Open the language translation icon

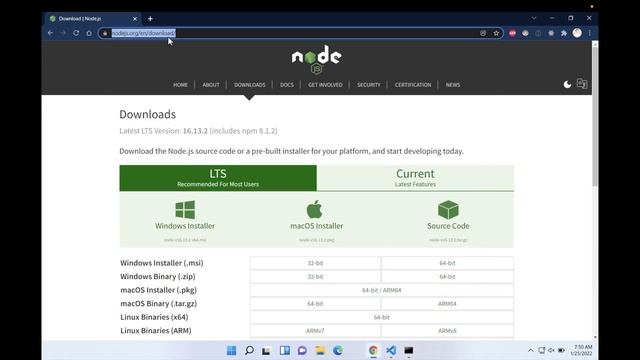582,84
